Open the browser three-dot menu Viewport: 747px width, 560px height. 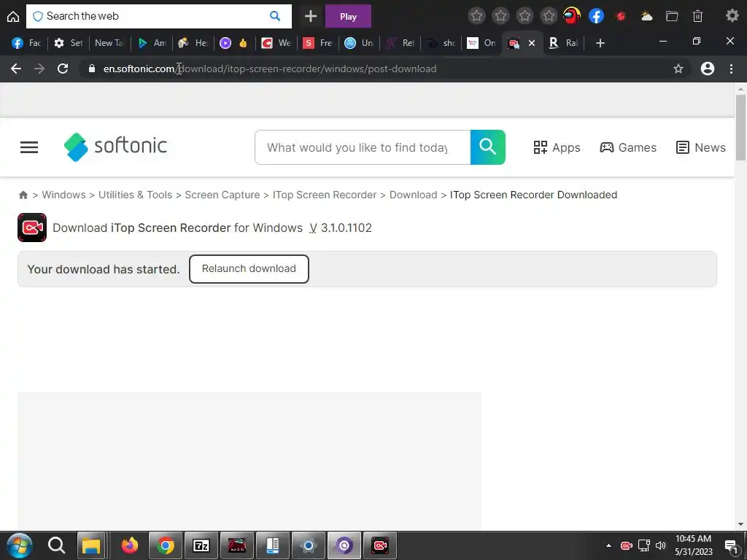731,69
